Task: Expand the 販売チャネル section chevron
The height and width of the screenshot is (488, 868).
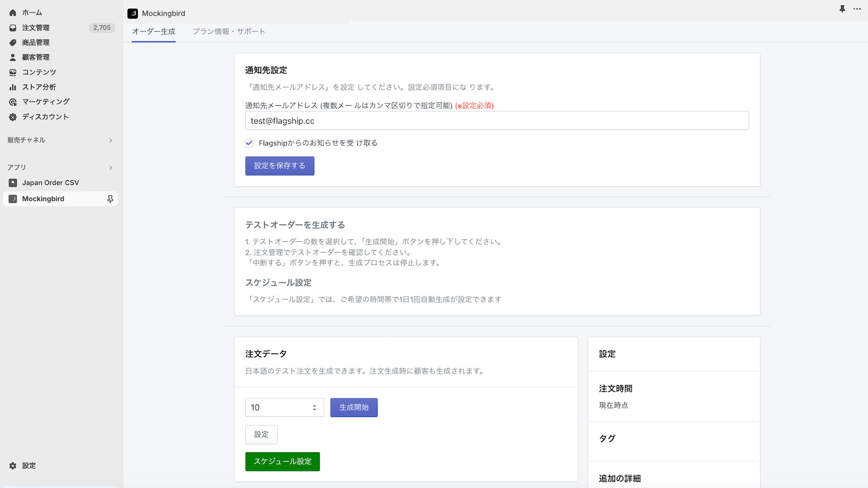Action: tap(111, 140)
